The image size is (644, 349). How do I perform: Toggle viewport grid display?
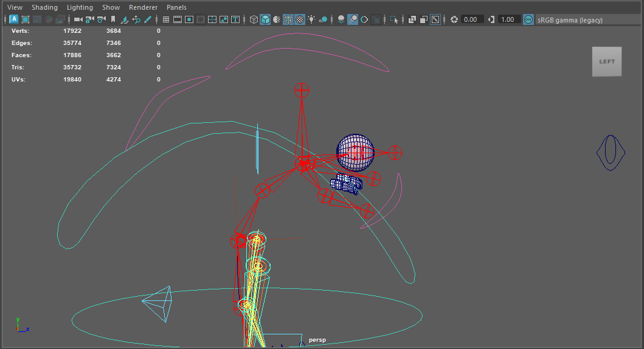tap(166, 19)
